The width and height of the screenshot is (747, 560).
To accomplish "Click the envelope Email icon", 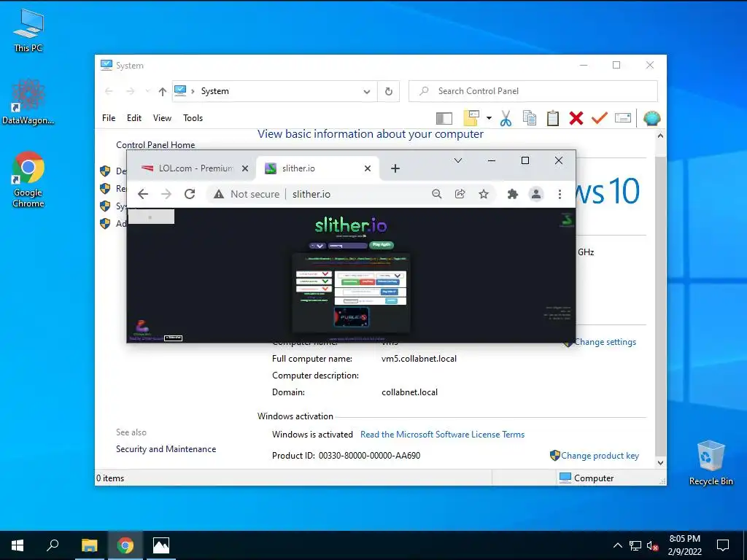I will pyautogui.click(x=623, y=117).
